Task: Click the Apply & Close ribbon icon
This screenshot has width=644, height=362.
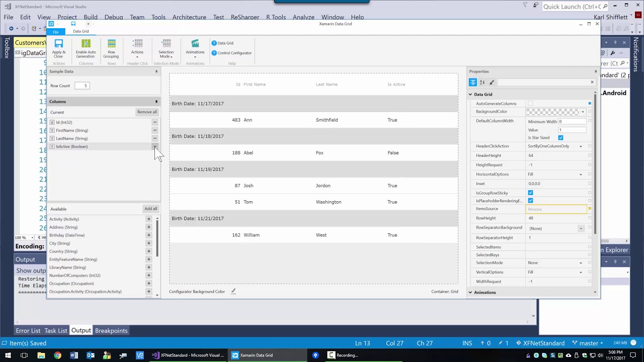Action: click(x=58, y=49)
